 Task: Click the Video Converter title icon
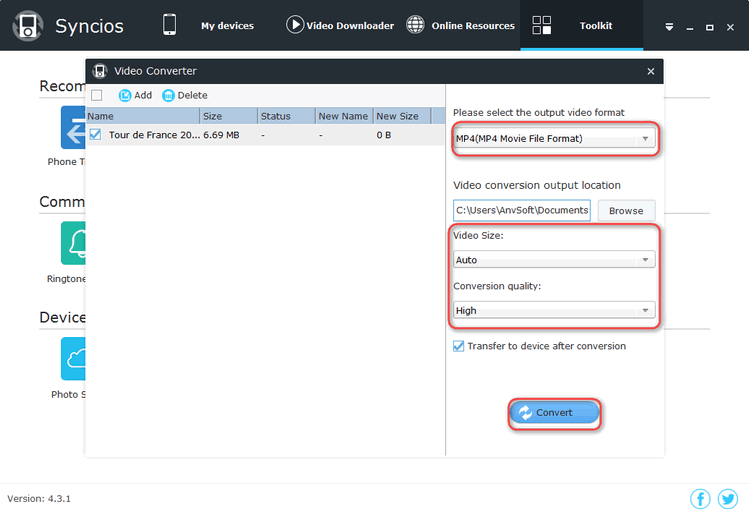coord(100,71)
